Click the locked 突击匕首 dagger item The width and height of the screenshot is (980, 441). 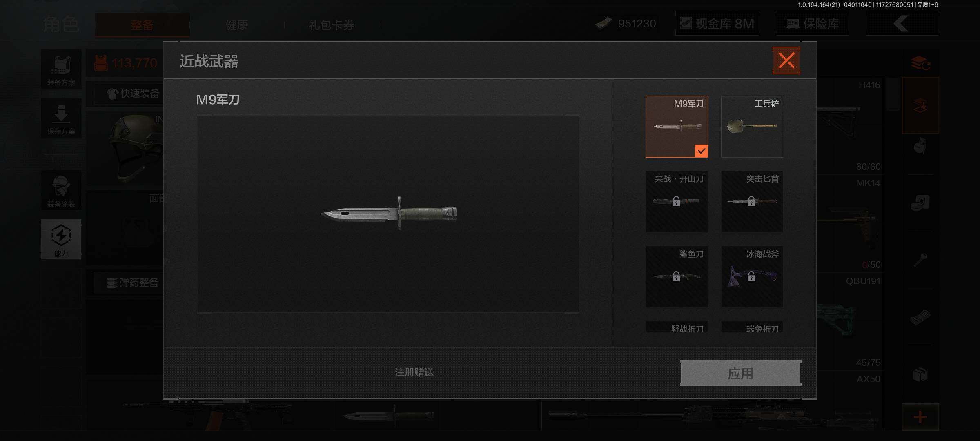click(x=752, y=202)
